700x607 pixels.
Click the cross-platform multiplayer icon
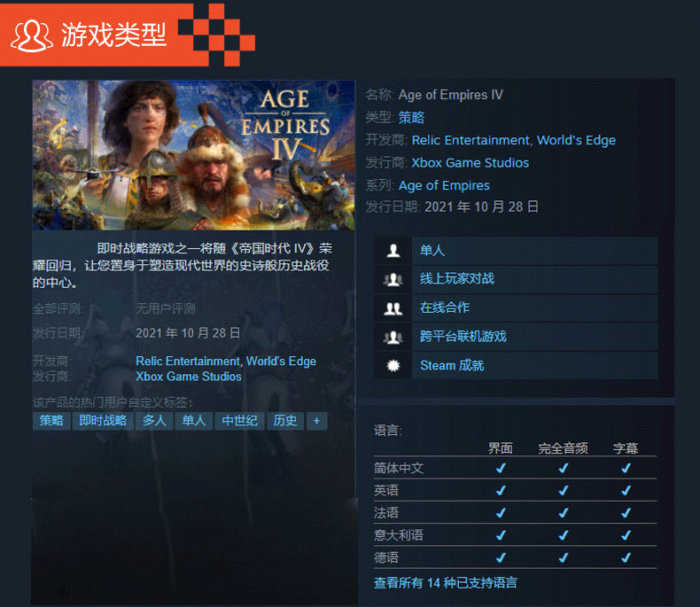click(393, 338)
